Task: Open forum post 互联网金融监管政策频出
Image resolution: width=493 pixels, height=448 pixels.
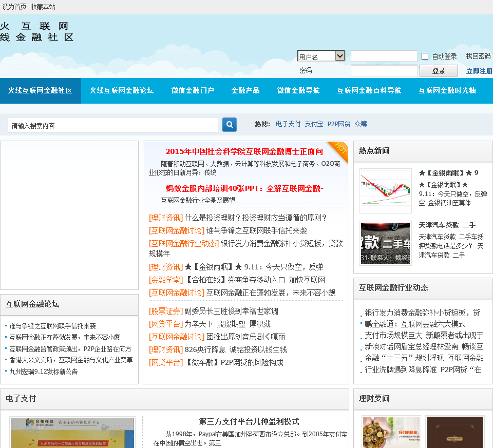Action: pos(70,349)
